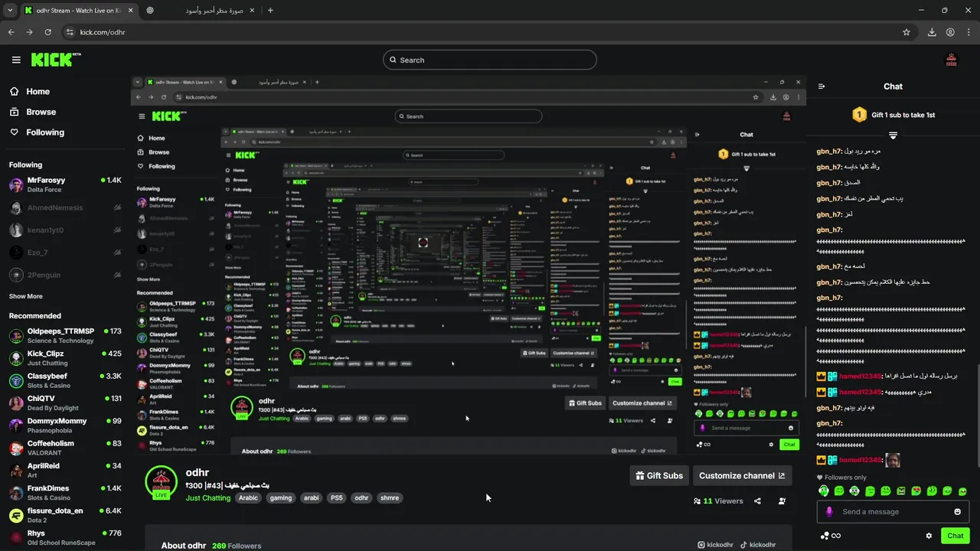Toggle the sidebar hamburger menu
Screen dimensions: 980x551
[x=16, y=60]
